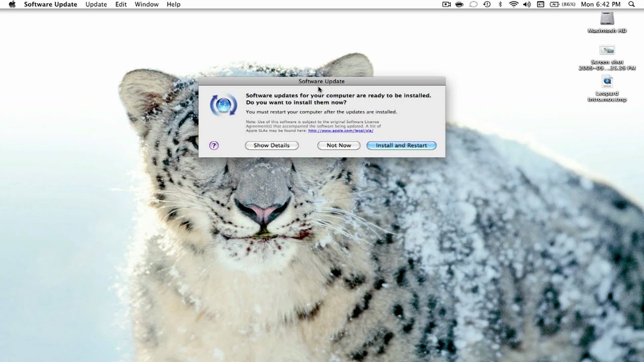This screenshot has height=362, width=644.
Task: Open the Help menu
Action: [x=174, y=4]
